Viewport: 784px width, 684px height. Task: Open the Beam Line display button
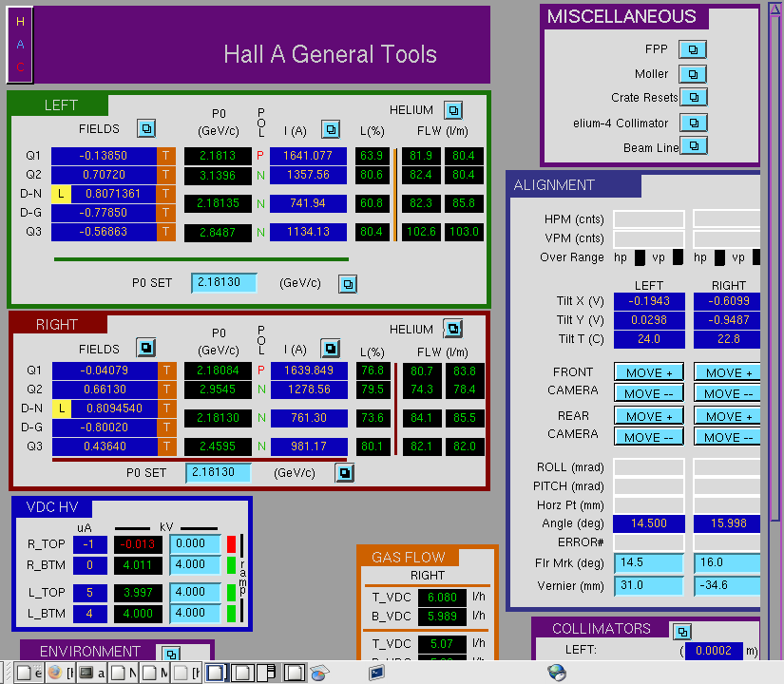click(694, 146)
